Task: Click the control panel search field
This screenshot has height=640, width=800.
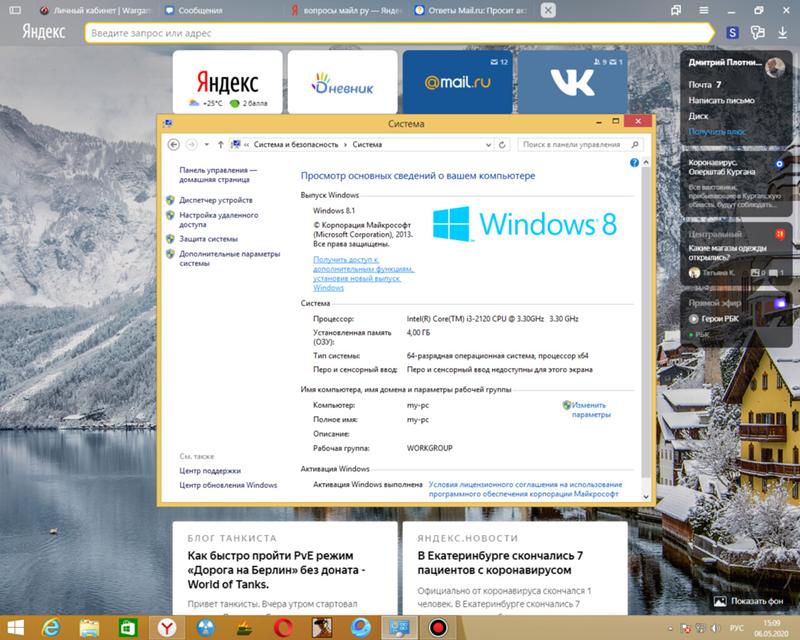Action: coord(574,144)
